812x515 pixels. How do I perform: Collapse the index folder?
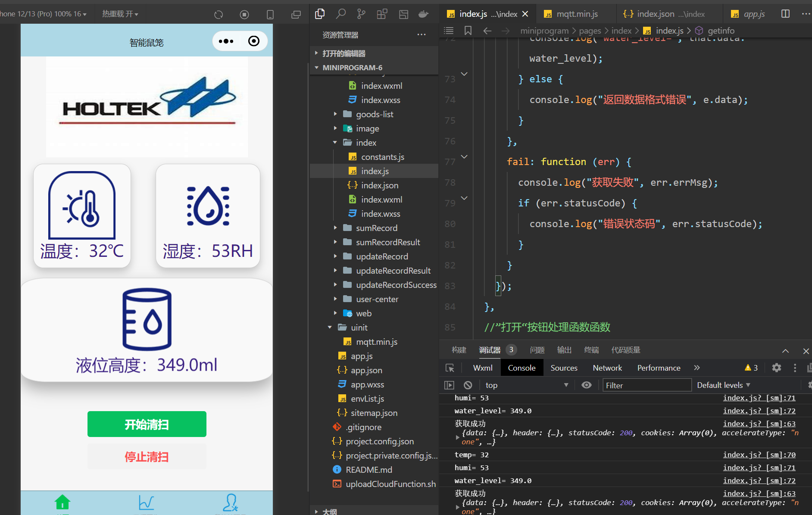366,143
